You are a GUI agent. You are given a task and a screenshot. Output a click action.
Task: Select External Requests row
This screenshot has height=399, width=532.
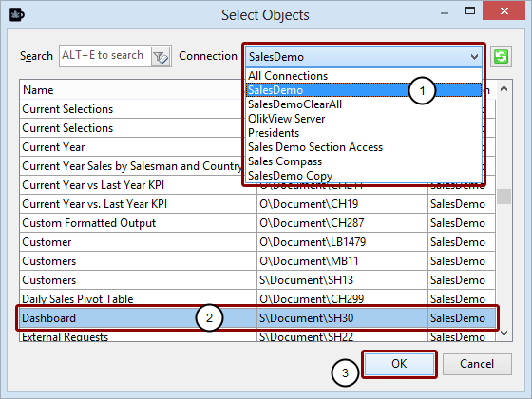[257, 336]
